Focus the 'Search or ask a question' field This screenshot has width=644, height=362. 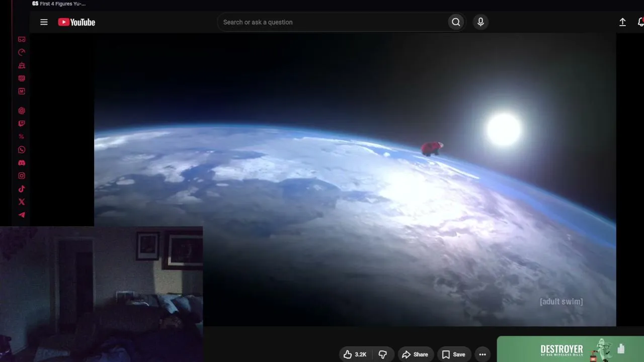coord(333,22)
